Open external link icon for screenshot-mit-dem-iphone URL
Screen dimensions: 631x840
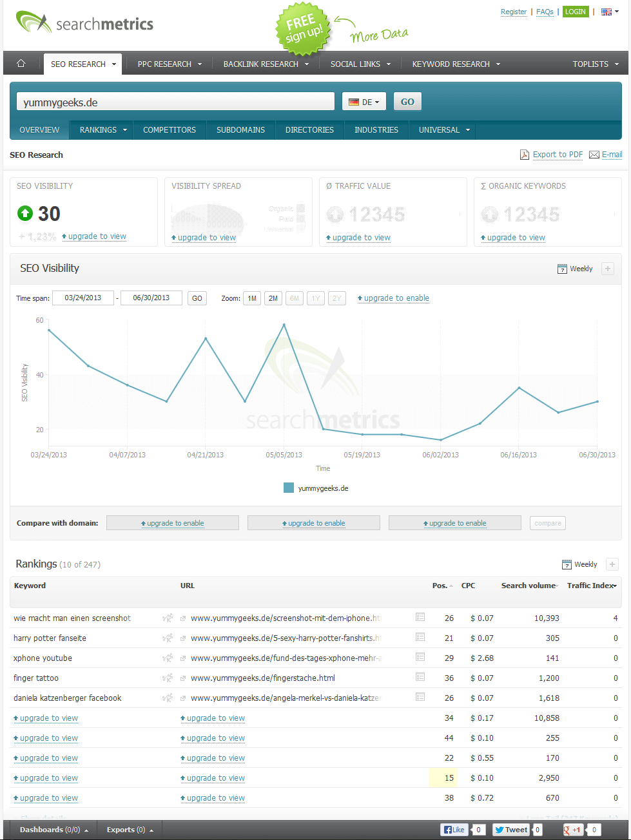(183, 618)
